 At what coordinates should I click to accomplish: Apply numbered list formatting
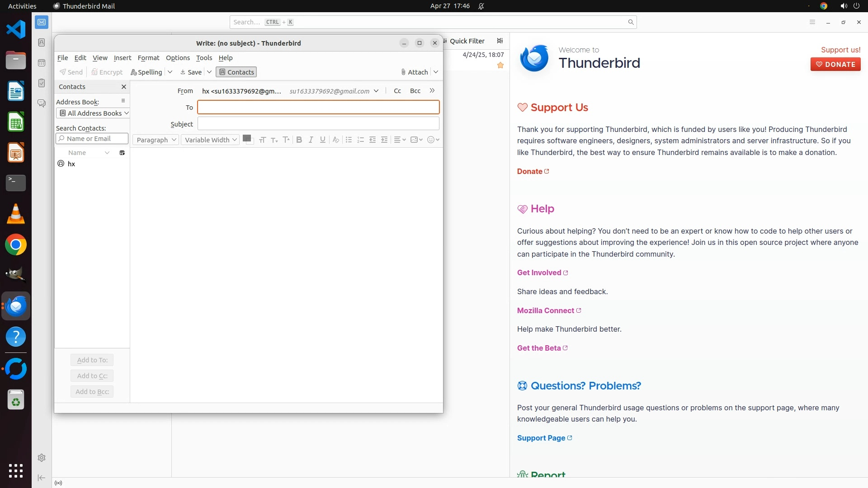coord(360,140)
